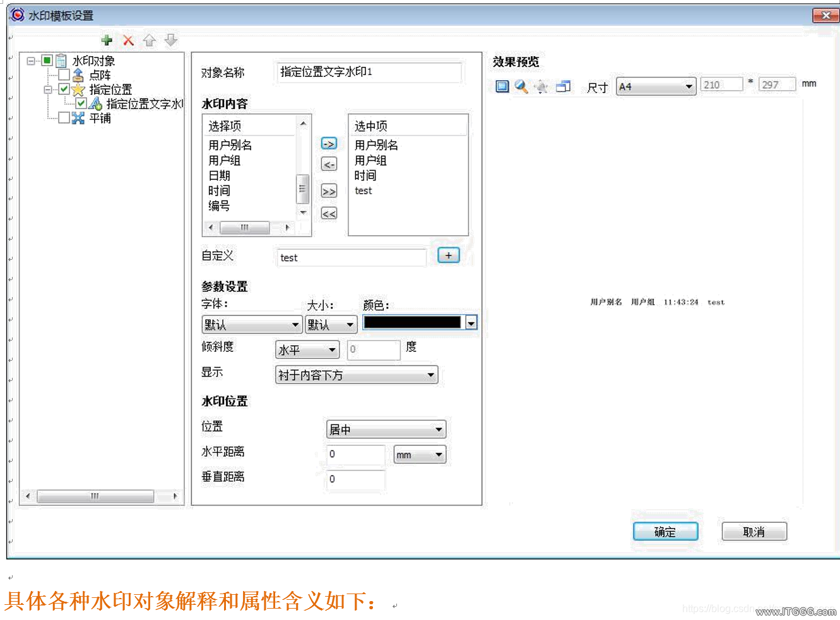Click the overlapping windows preview icon

pos(563,86)
